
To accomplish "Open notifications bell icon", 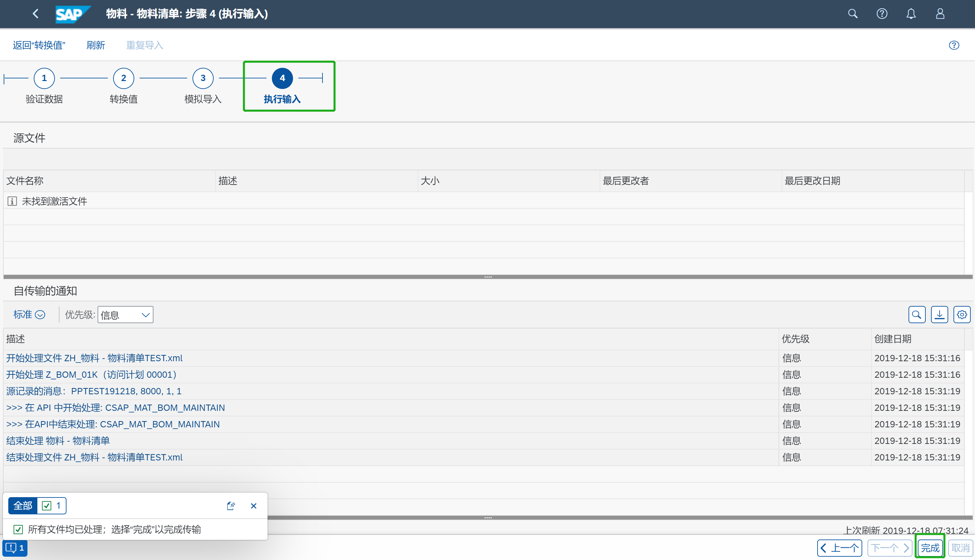I will click(911, 14).
